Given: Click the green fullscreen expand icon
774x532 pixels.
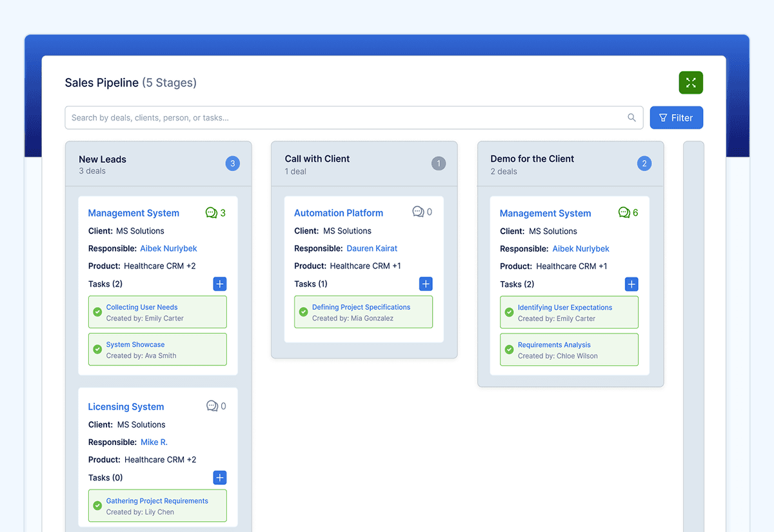Looking at the screenshot, I should pos(691,83).
